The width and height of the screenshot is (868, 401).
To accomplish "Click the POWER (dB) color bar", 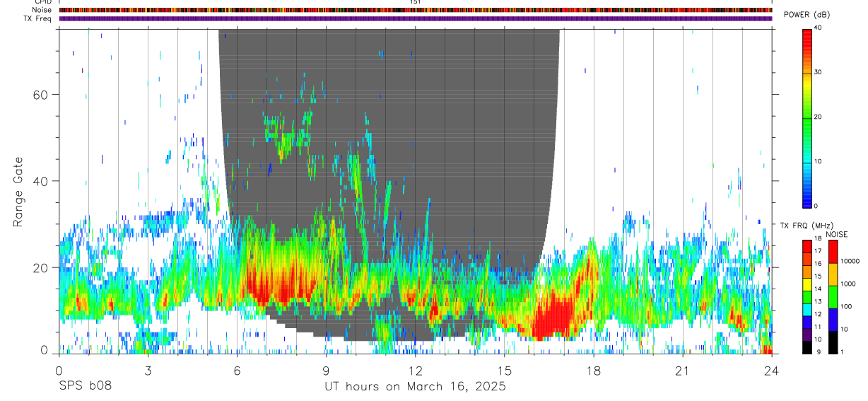I will pos(807,117).
